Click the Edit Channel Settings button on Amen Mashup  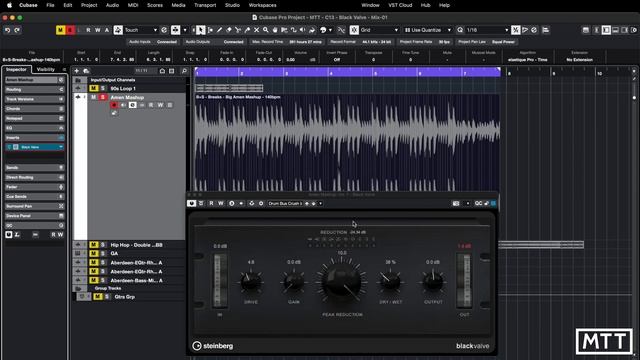(133, 105)
